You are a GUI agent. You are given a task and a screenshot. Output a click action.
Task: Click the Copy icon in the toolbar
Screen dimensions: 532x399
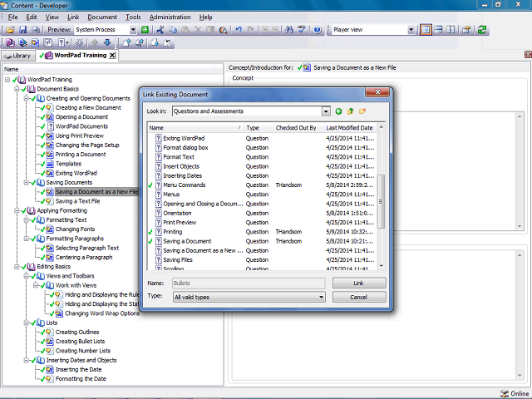[x=173, y=30]
